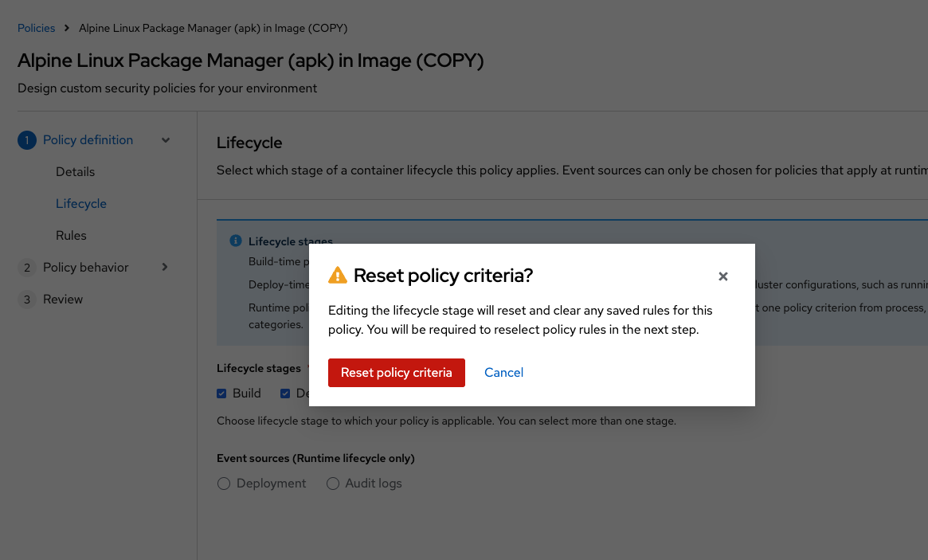Toggle the Build lifecycle checkbox
The height and width of the screenshot is (560, 928).
[221, 394]
